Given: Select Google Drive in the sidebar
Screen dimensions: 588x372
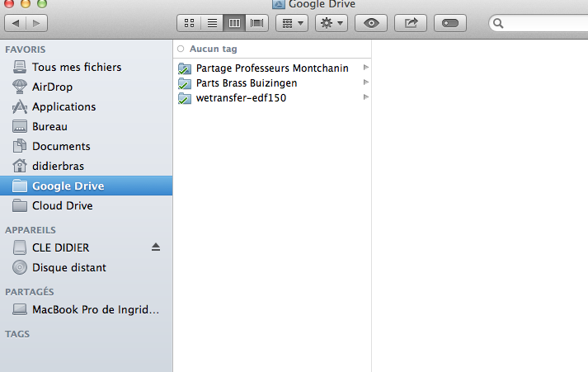Looking at the screenshot, I should tap(87, 186).
